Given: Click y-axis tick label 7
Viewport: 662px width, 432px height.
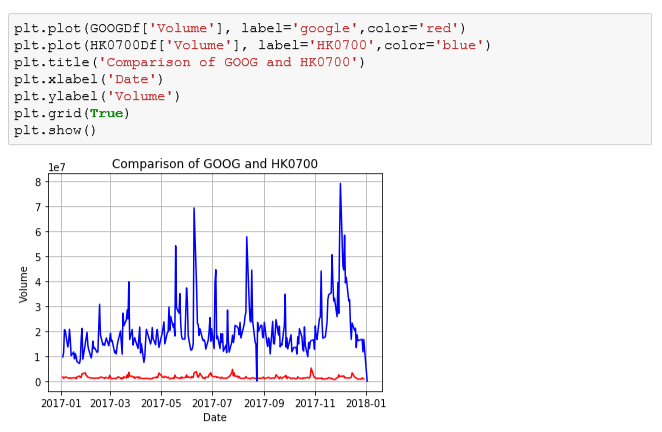Looking at the screenshot, I should coord(39,207).
